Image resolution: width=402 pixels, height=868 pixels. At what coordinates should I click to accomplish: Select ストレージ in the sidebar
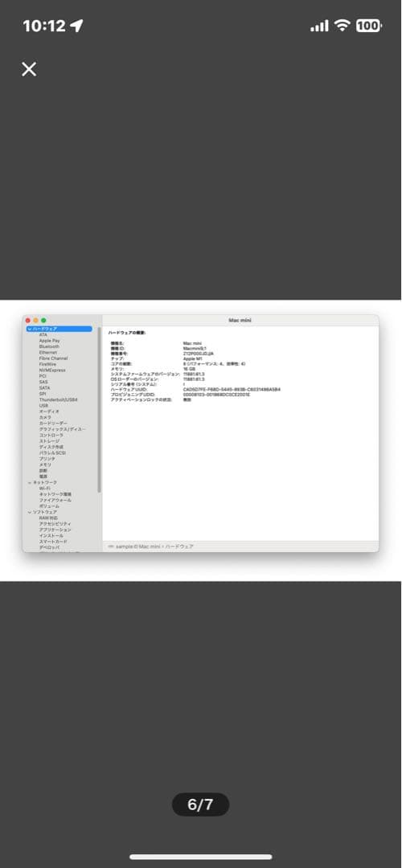[x=49, y=441]
